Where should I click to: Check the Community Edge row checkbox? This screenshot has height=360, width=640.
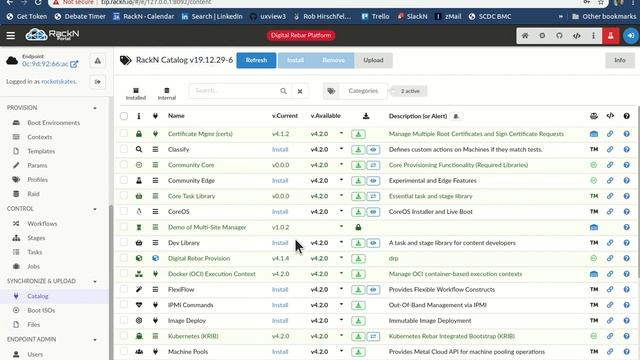(x=124, y=180)
